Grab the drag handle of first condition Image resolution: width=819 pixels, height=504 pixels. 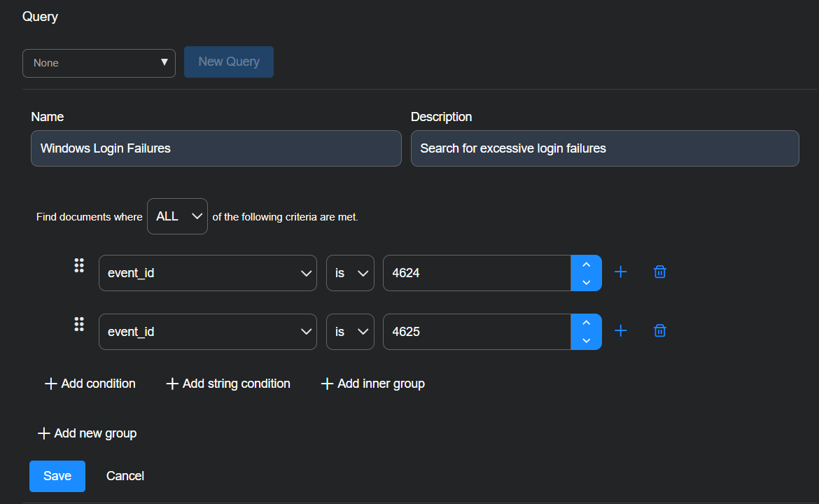click(x=79, y=265)
